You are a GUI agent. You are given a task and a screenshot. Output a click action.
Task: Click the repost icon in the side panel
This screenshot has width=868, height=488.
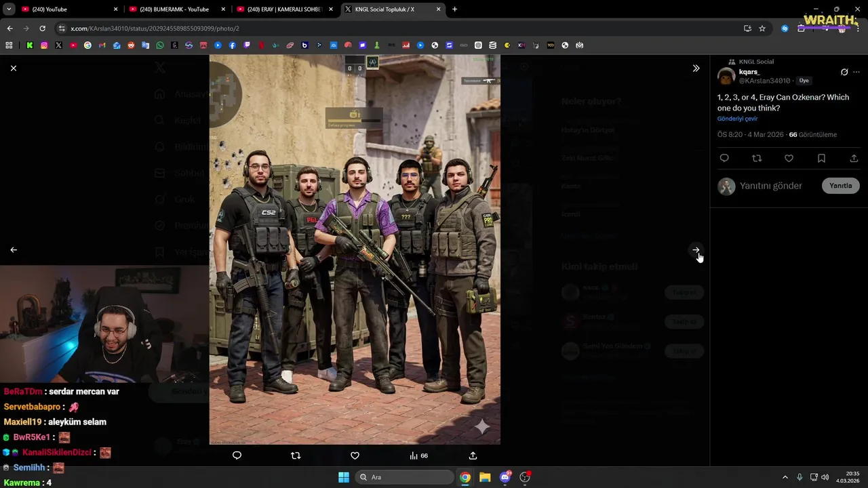coord(757,159)
